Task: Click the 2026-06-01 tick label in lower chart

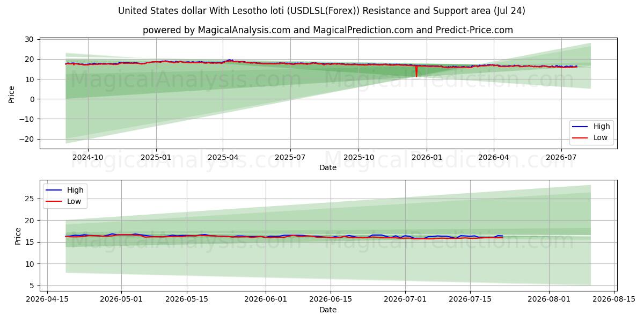Action: (266, 299)
